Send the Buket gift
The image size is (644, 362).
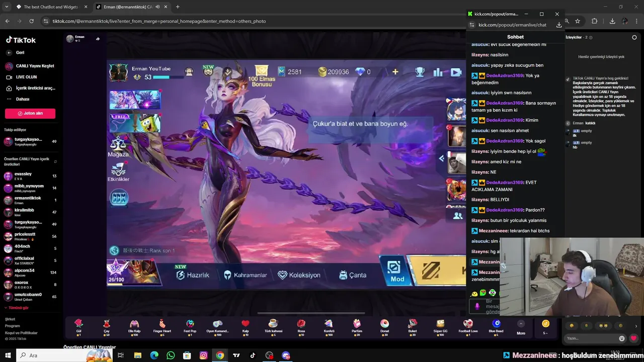pos(413,326)
